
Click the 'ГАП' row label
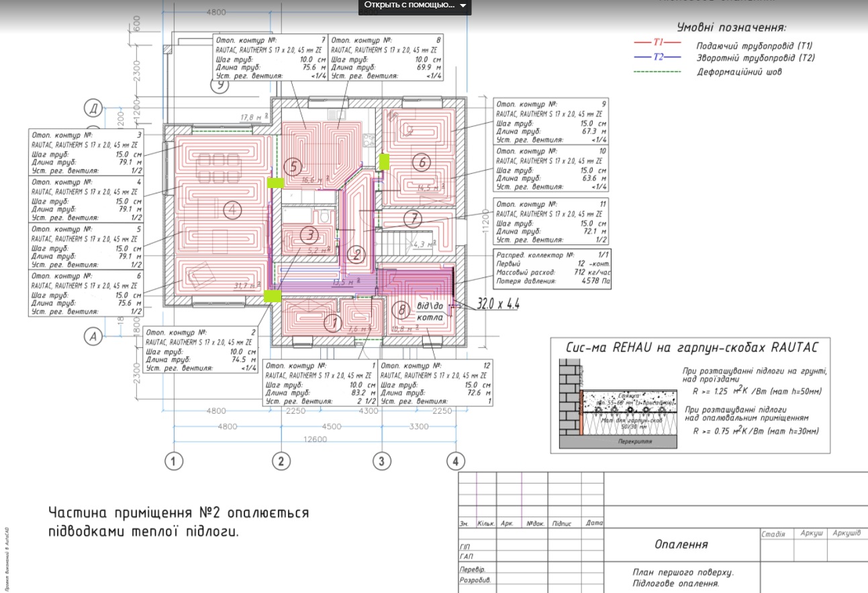click(466, 557)
